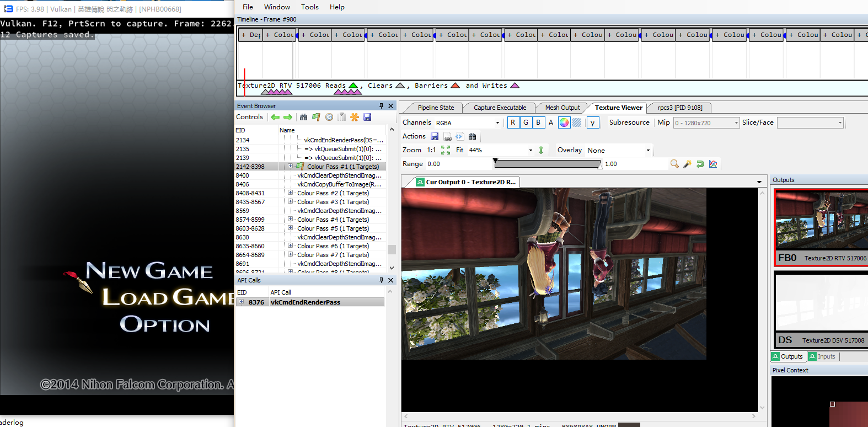Open histogram with the chart icon

713,164
